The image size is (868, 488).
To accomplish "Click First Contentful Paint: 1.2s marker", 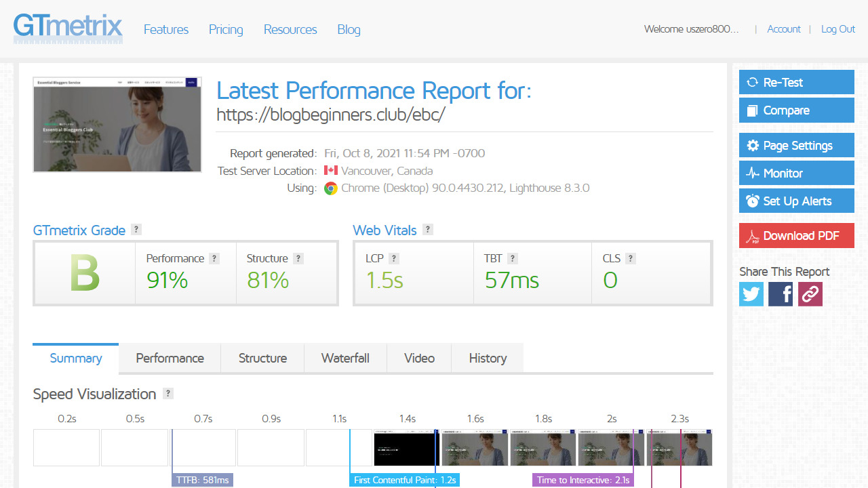I will coord(405,480).
